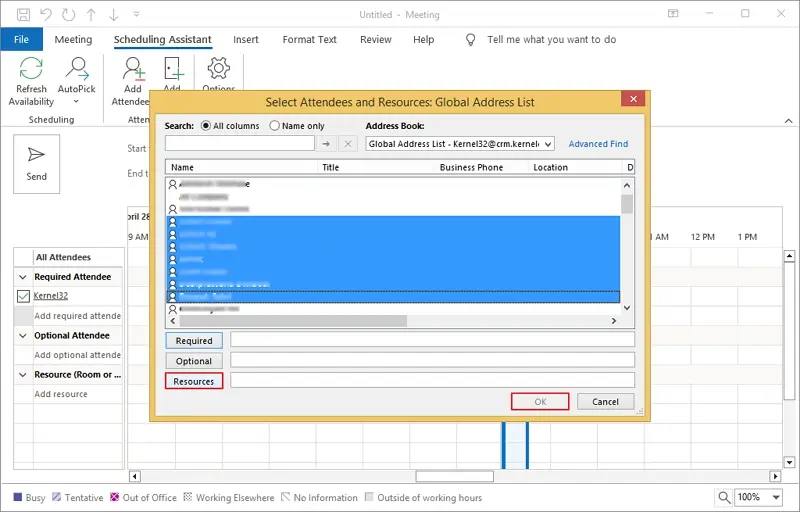
Task: Click the Optional attendees text field
Action: (x=432, y=360)
